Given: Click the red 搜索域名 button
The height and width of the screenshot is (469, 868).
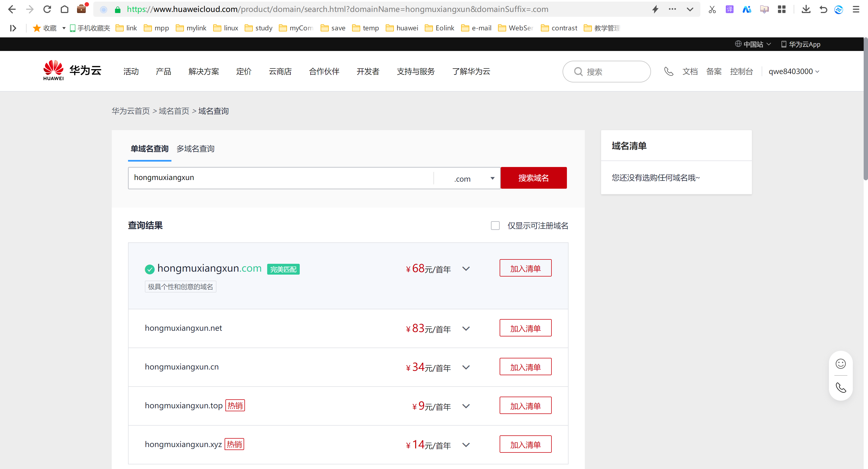Looking at the screenshot, I should tap(533, 178).
